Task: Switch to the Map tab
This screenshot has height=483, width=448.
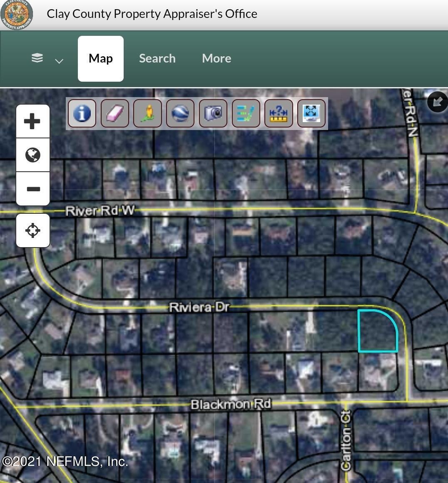Action: [x=101, y=58]
